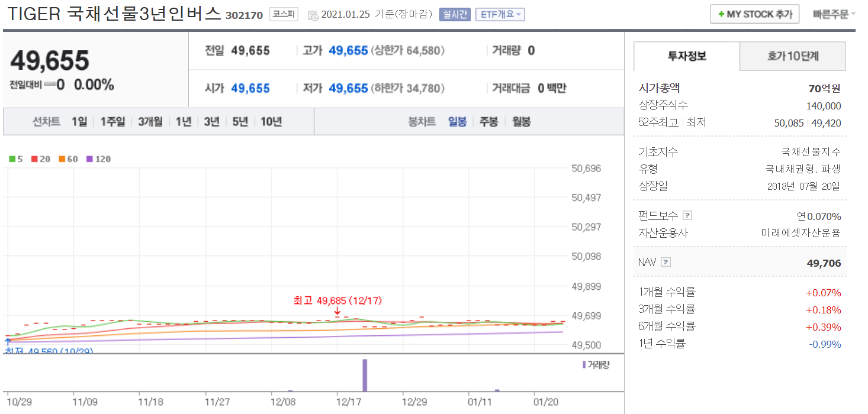Screen dimensions: 868x414
Task: Click the orange 60-day moving average legend marker
Action: point(62,159)
